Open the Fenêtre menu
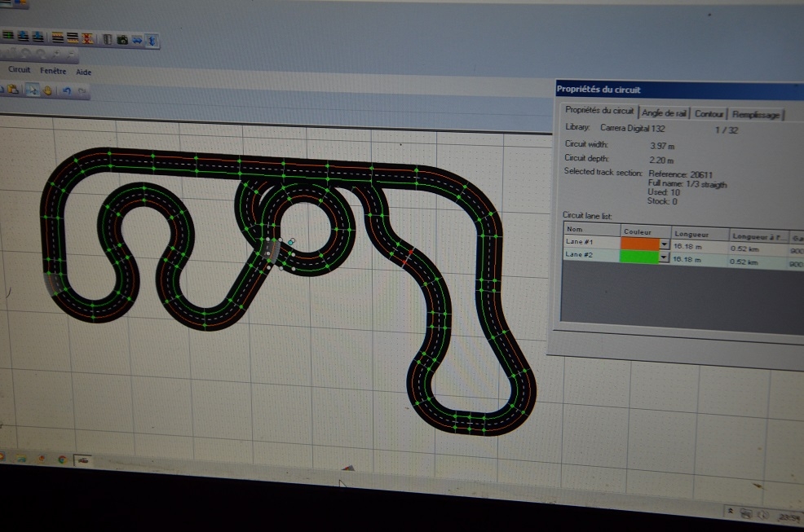The height and width of the screenshot is (532, 804). pyautogui.click(x=53, y=71)
